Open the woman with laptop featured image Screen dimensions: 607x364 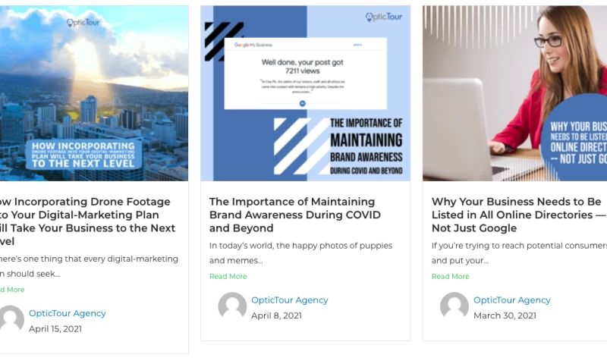pyautogui.click(x=515, y=93)
